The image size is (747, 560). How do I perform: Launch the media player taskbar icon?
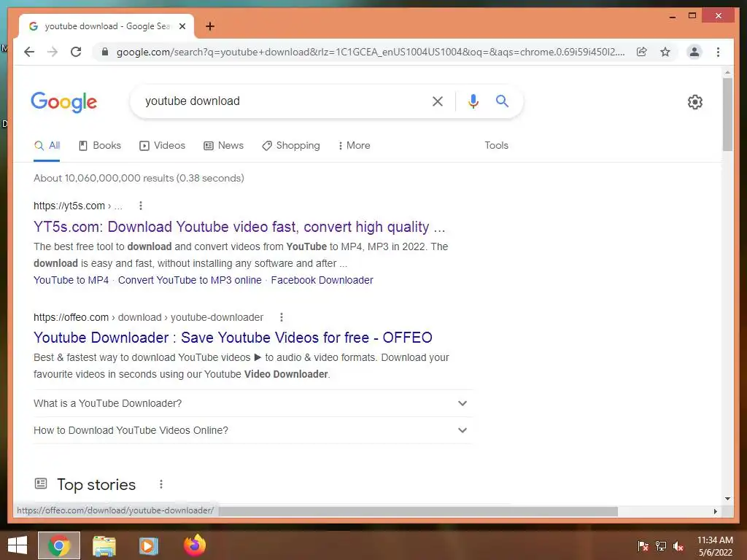point(148,545)
